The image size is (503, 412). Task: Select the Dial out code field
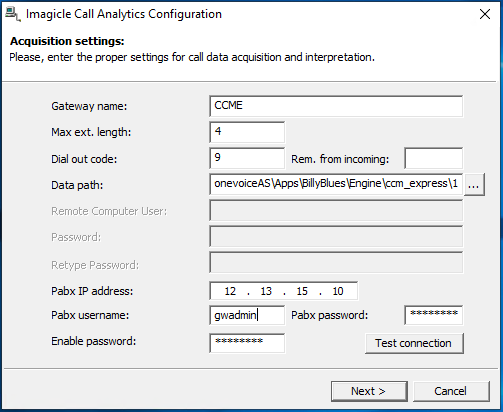click(x=247, y=158)
